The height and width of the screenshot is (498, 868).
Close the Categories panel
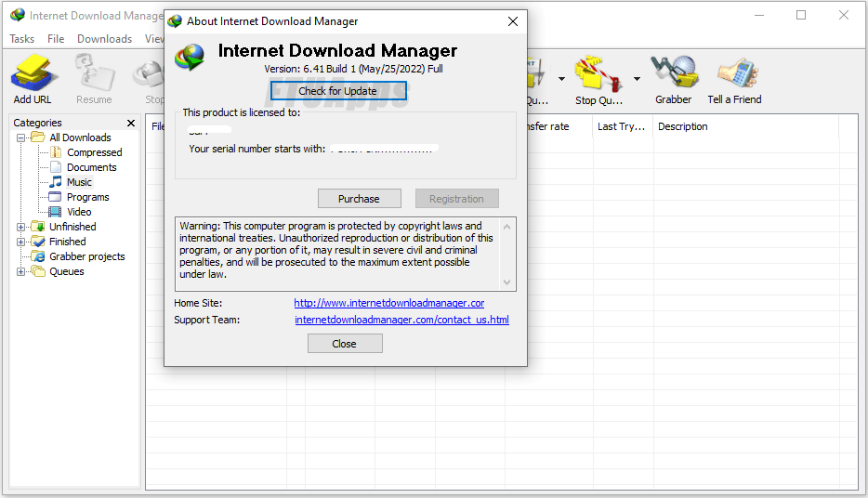click(x=131, y=123)
